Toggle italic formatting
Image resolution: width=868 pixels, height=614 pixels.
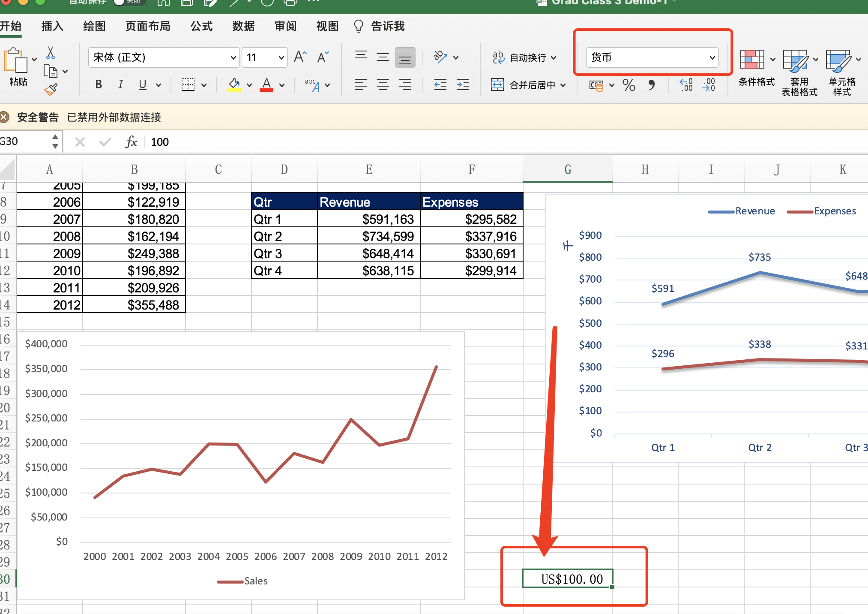(120, 85)
